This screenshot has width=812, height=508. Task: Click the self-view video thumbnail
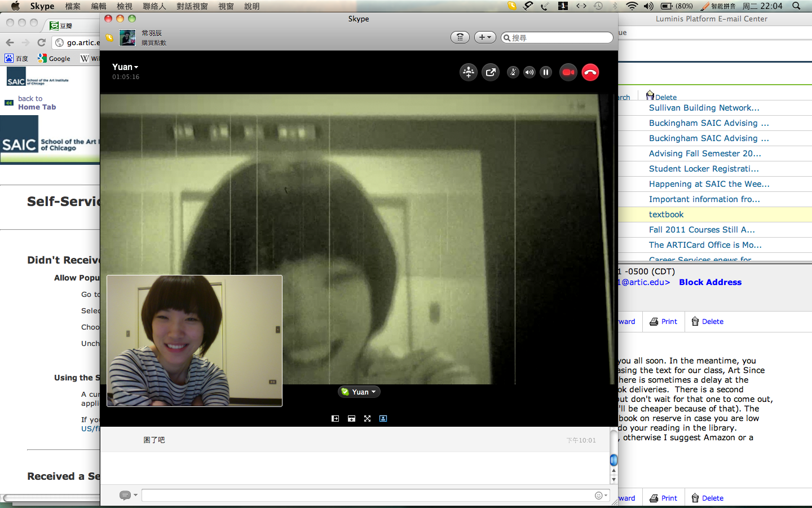(x=195, y=340)
